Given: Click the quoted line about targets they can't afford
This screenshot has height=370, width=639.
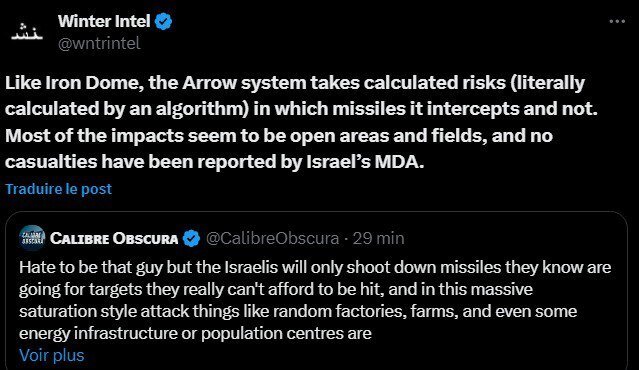Looking at the screenshot, I should [275, 289].
